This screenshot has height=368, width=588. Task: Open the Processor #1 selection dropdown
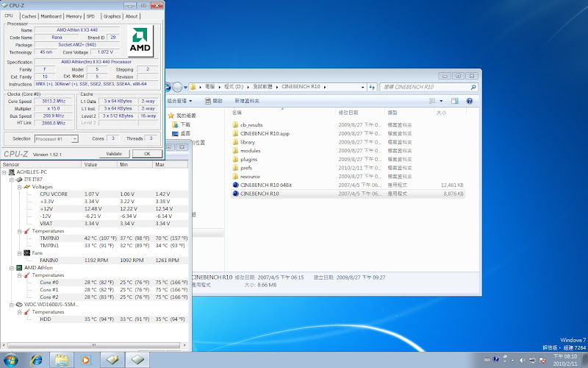(75, 139)
